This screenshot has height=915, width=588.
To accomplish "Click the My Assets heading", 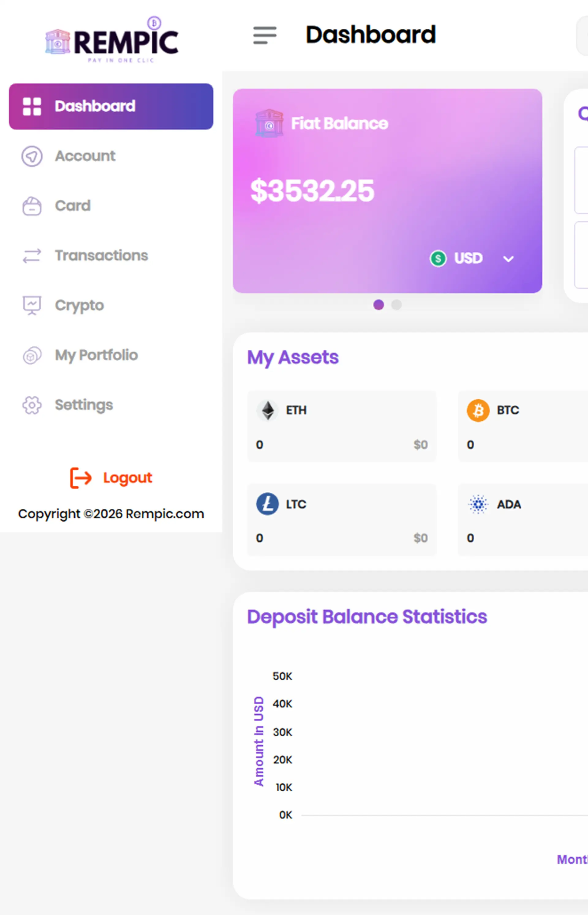I will pos(293,358).
